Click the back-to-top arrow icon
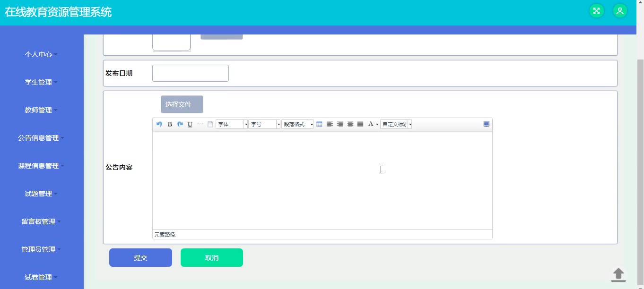 [x=618, y=275]
